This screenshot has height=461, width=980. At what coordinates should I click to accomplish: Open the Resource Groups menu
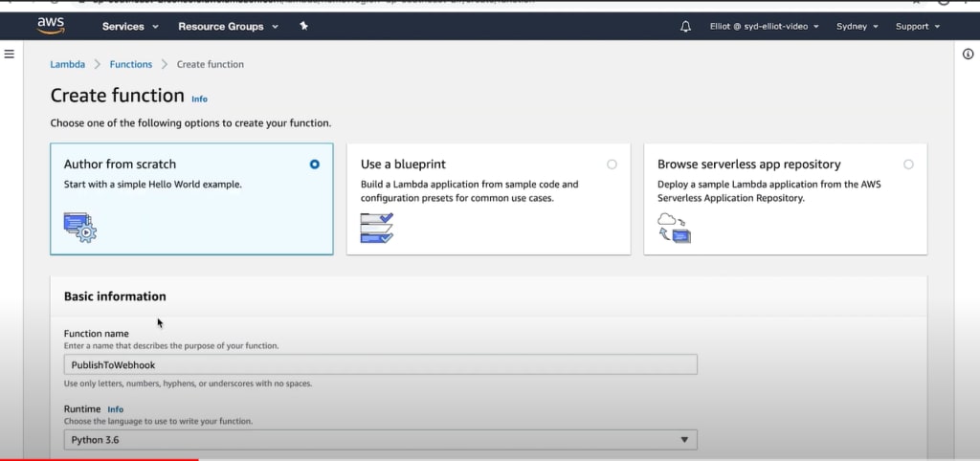228,26
